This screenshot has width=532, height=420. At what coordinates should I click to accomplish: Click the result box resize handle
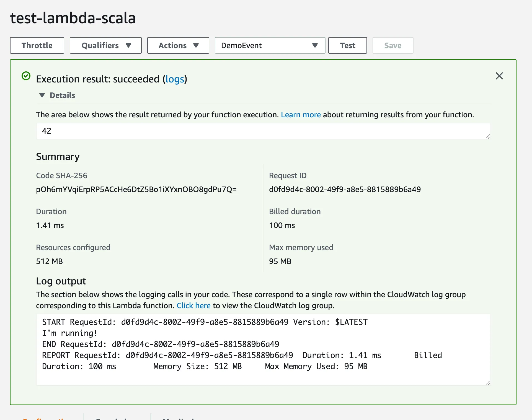488,136
